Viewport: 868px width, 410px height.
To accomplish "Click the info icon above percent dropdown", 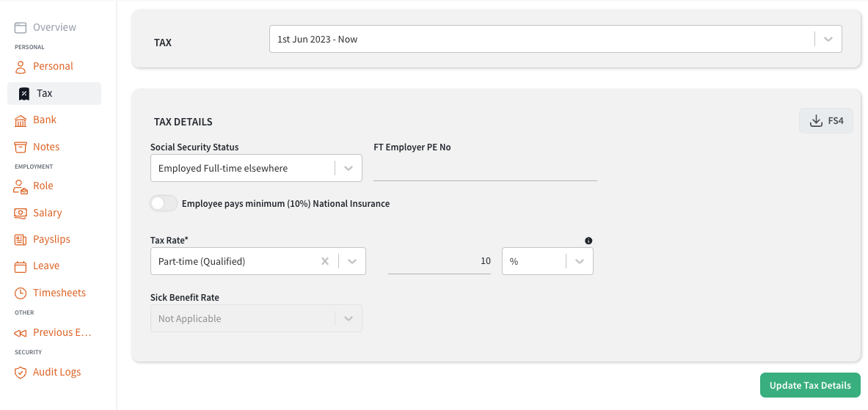I will 588,241.
